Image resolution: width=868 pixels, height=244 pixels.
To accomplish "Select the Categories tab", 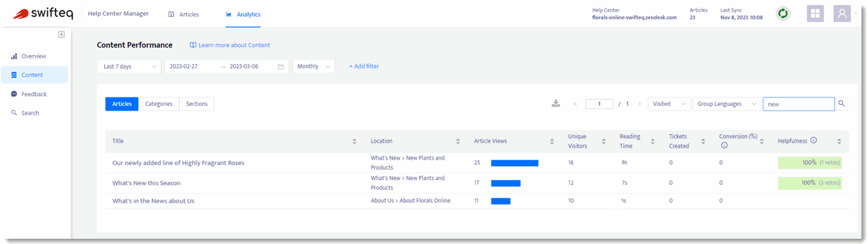I will coord(159,103).
